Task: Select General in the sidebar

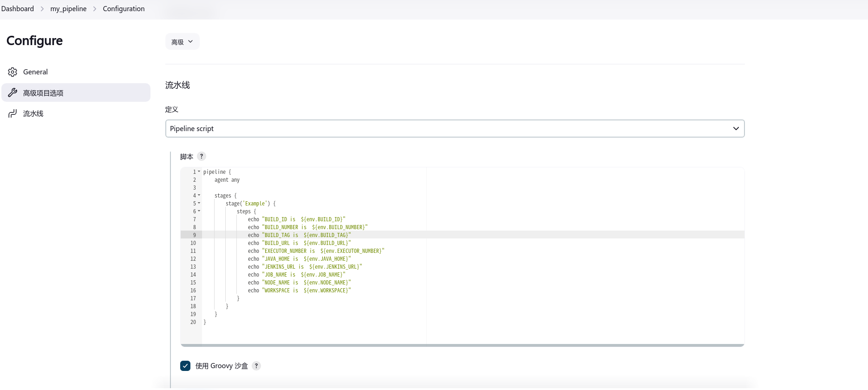Action: pos(35,72)
